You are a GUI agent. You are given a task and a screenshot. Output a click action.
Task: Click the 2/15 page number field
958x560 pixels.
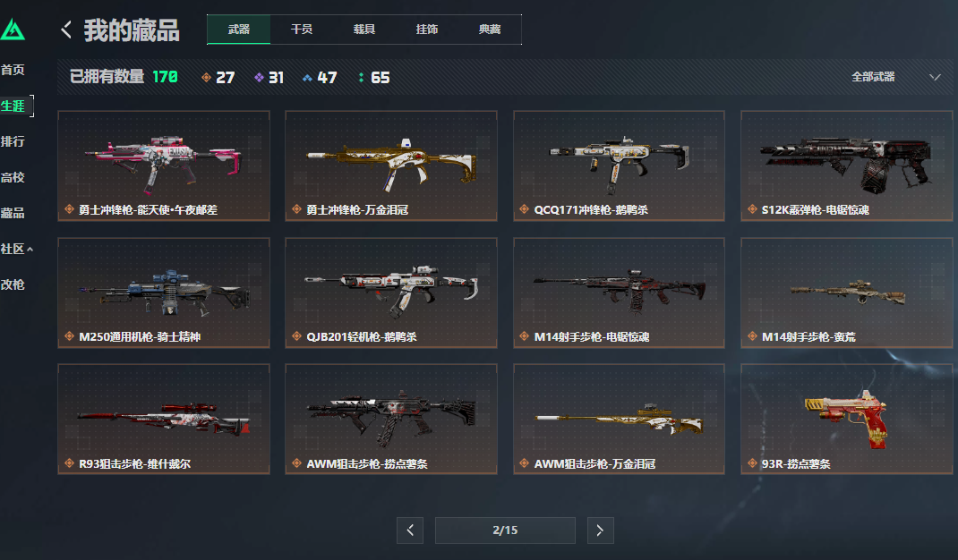tap(505, 530)
